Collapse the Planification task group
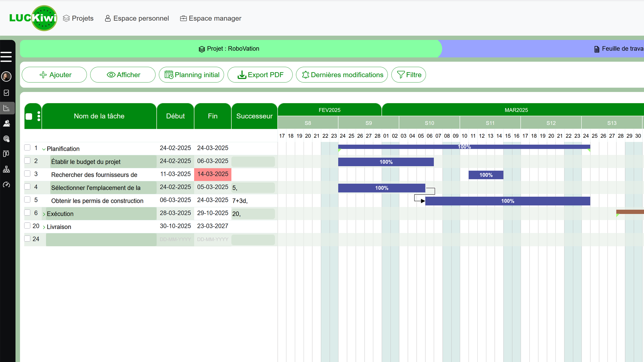Viewport: 644px width, 362px height. [44, 149]
